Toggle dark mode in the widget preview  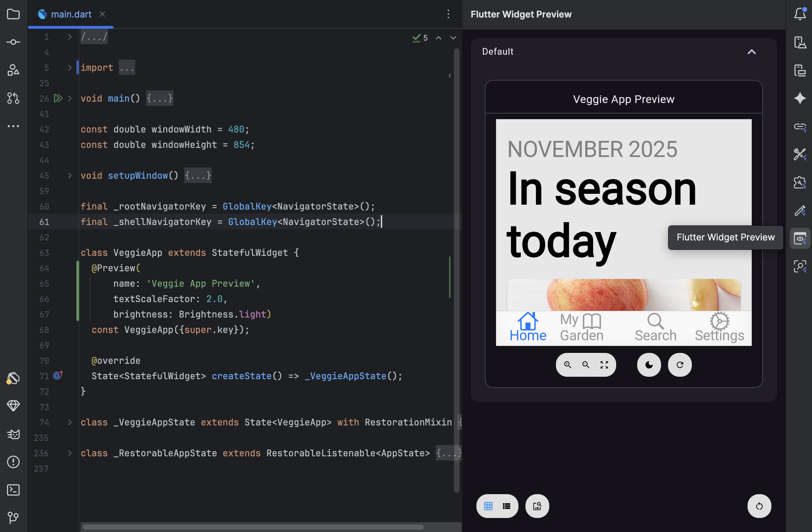[x=649, y=364]
